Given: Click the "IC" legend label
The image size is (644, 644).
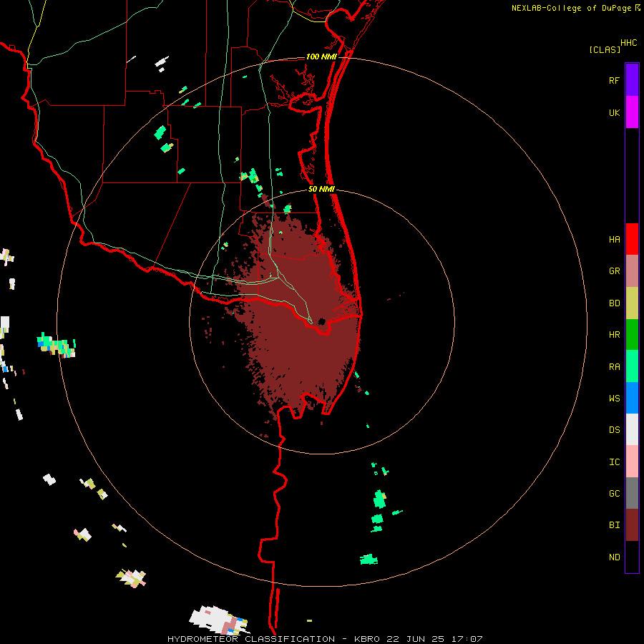Looking at the screenshot, I should click(614, 462).
